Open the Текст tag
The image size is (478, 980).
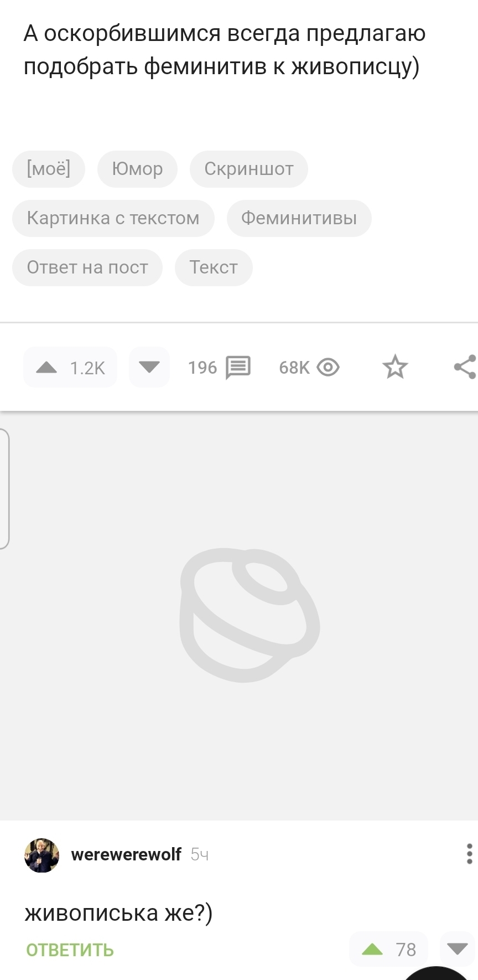(214, 267)
